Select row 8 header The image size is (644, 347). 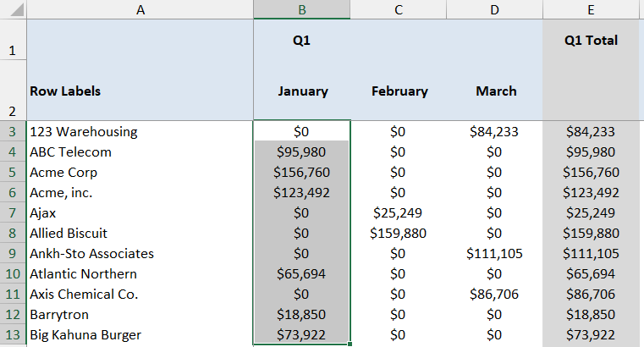tap(13, 234)
